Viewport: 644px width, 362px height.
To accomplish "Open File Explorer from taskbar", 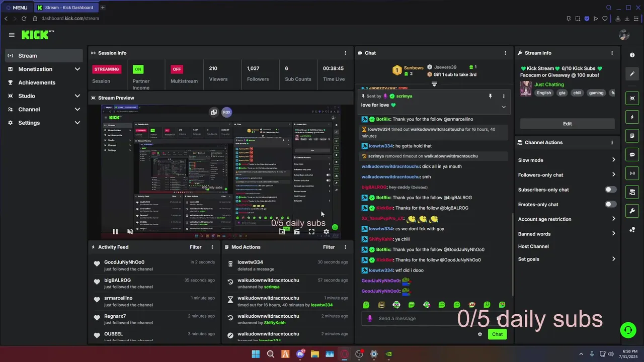I will [314, 354].
